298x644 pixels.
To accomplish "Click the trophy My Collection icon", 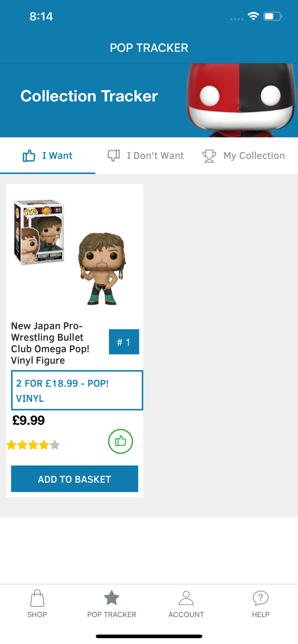I will [x=209, y=155].
